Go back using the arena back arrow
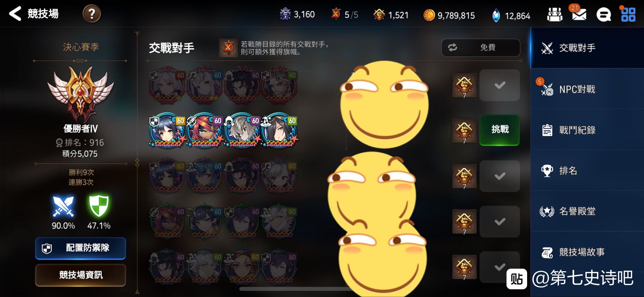 pos(15,14)
